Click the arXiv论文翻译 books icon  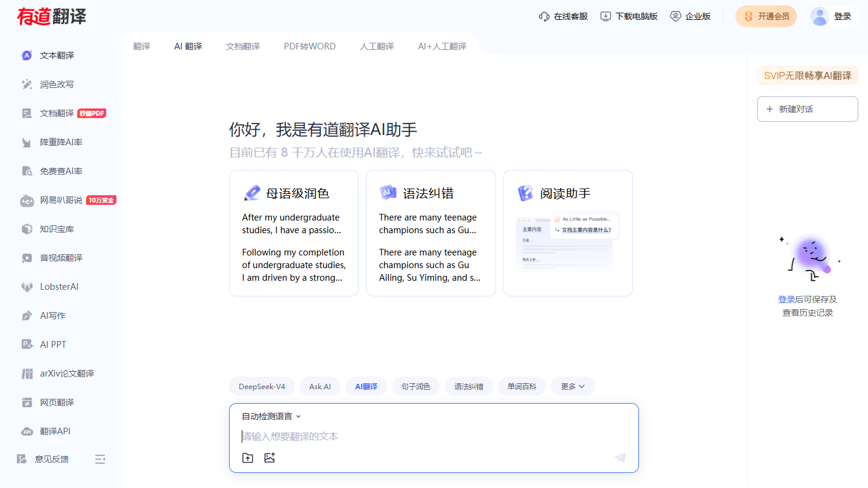[27, 374]
